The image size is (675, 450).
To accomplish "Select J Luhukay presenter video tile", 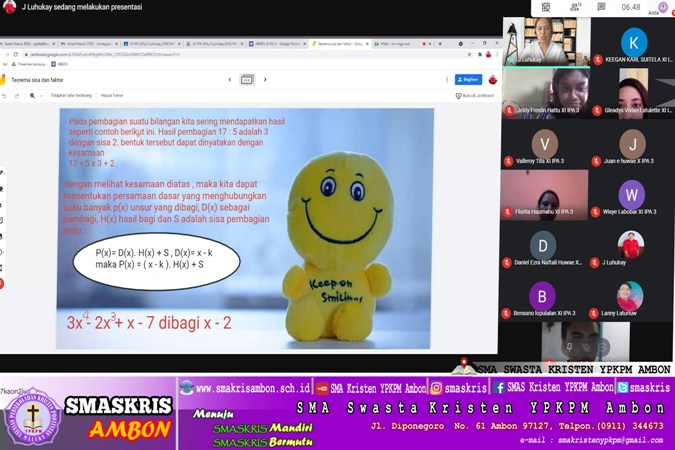I will coord(546,42).
